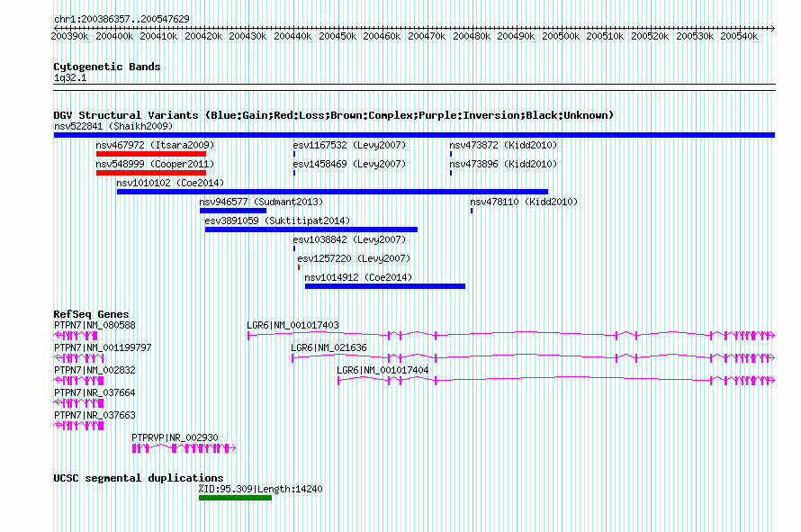Open the LGR6|NM_001017404 gene label
801x532 pixels.
click(382, 370)
